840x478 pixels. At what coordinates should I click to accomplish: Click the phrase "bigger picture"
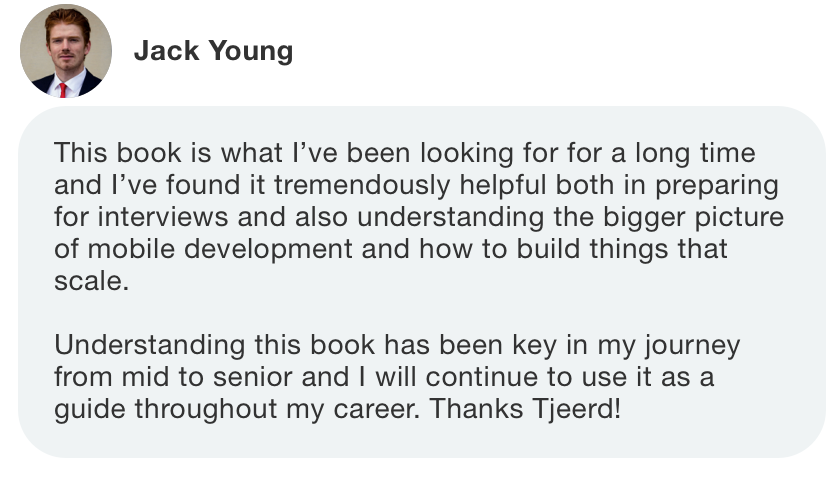click(694, 217)
